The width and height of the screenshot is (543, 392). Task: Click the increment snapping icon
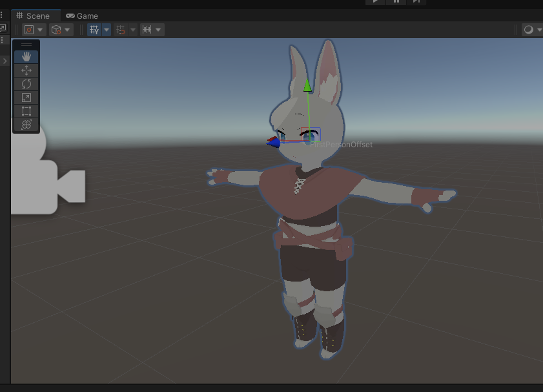tap(147, 30)
